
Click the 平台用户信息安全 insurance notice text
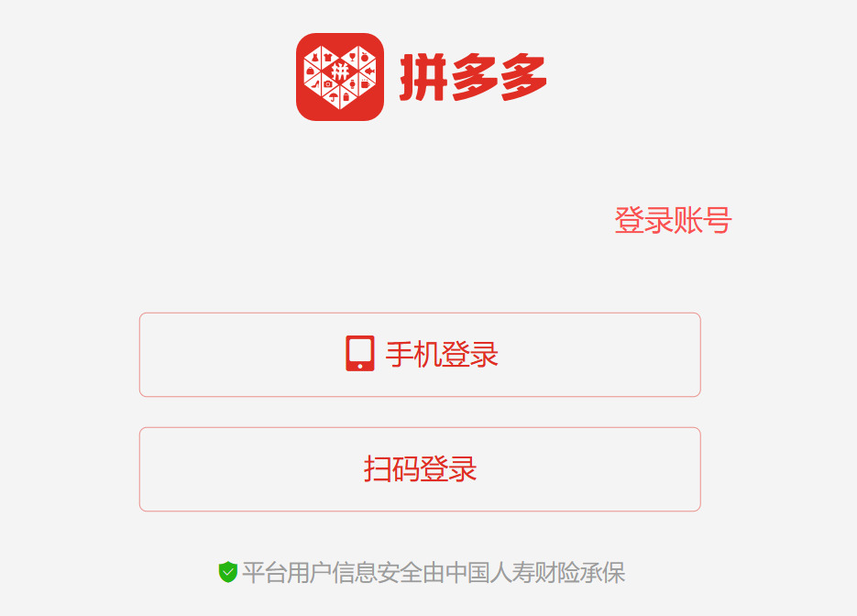tap(434, 572)
